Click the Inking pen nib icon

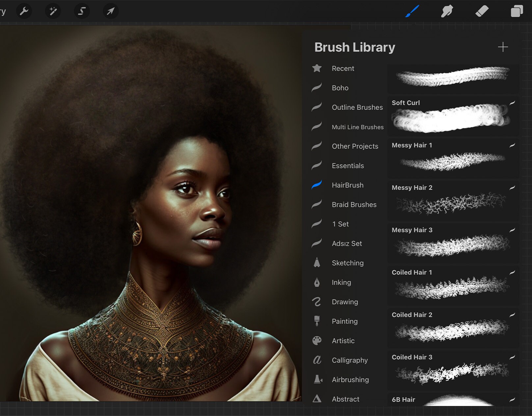click(317, 282)
